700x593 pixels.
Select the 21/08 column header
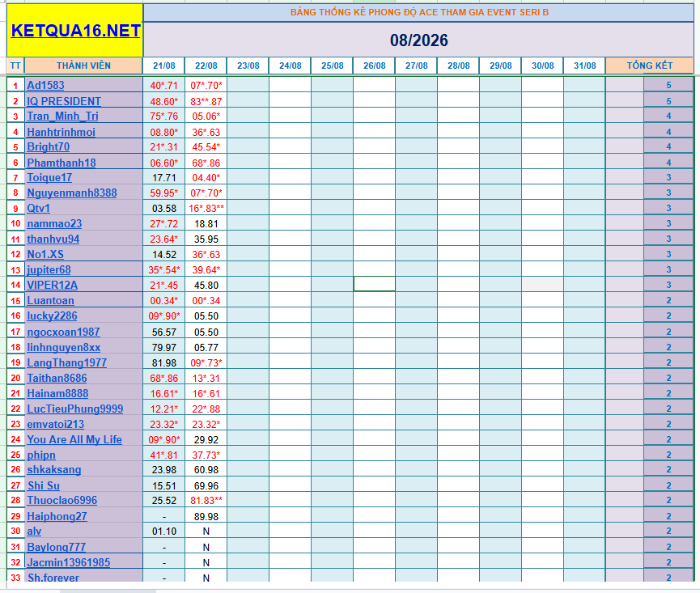(x=163, y=66)
